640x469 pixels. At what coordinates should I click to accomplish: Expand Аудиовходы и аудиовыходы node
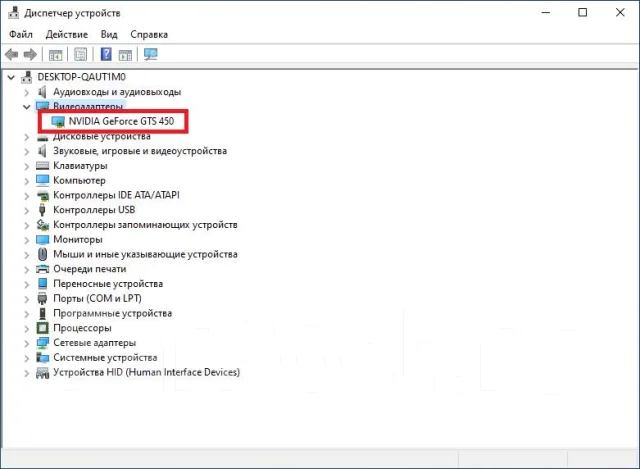click(27, 93)
